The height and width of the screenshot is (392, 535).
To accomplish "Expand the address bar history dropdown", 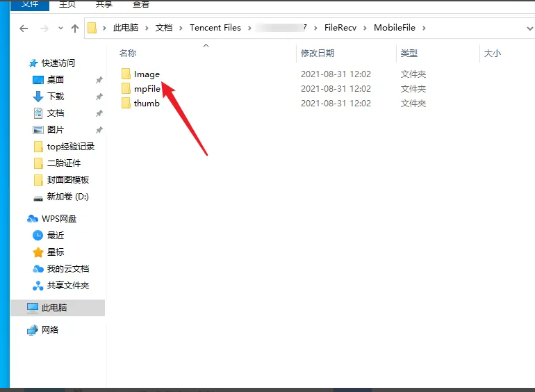I will [529, 28].
